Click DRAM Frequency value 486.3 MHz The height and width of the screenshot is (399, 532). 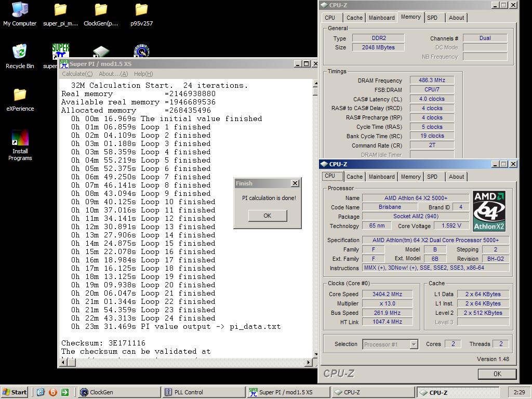[x=432, y=80]
